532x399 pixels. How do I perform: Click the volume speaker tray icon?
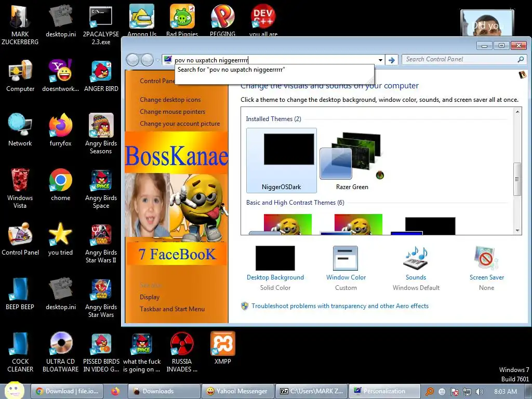[479, 392]
